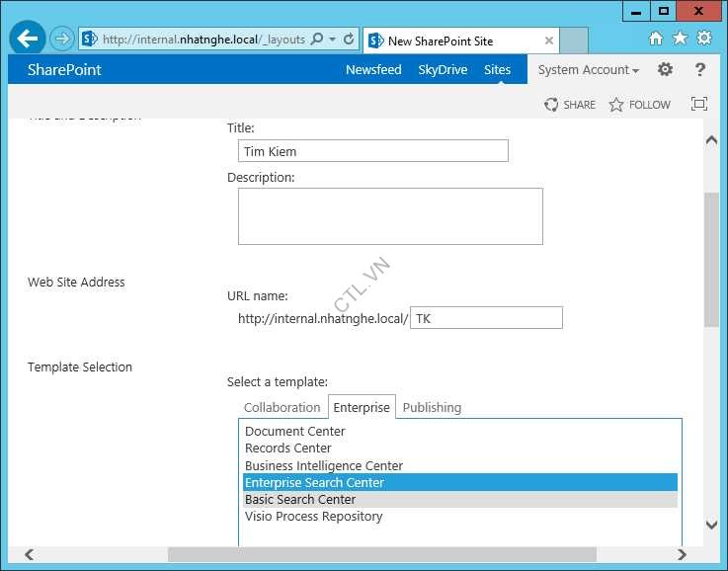Viewport: 728px width, 571px height.
Task: Select the Document Center template
Action: coord(460,432)
